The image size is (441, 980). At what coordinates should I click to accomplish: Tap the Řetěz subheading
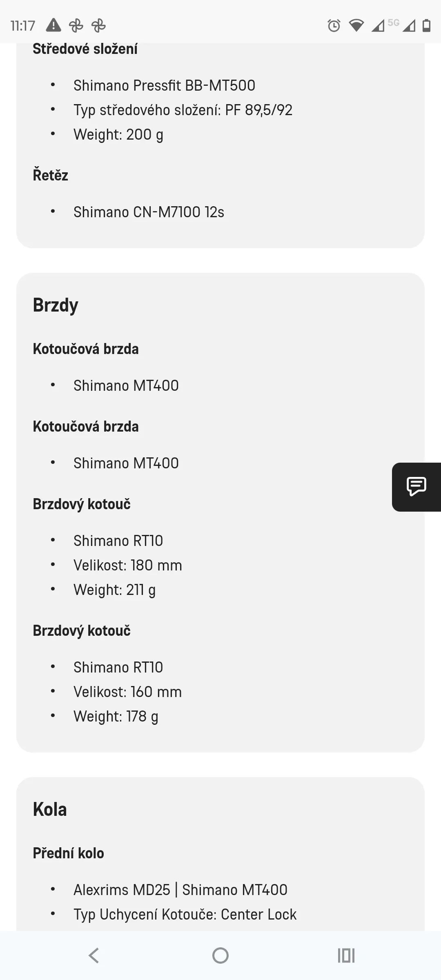(x=50, y=175)
